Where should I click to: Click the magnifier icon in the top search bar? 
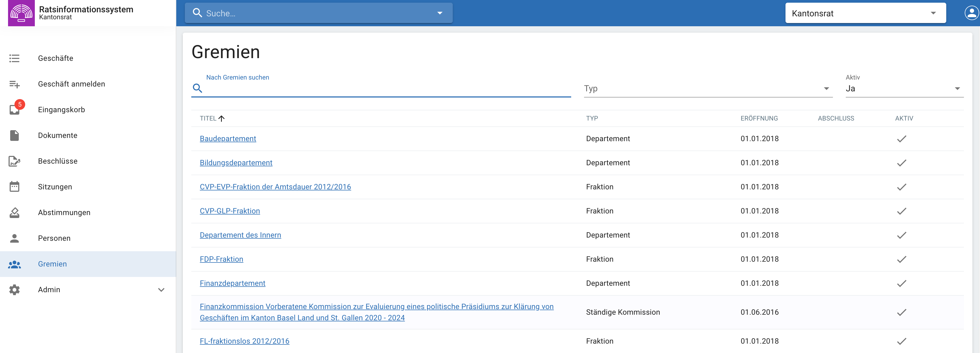(197, 13)
